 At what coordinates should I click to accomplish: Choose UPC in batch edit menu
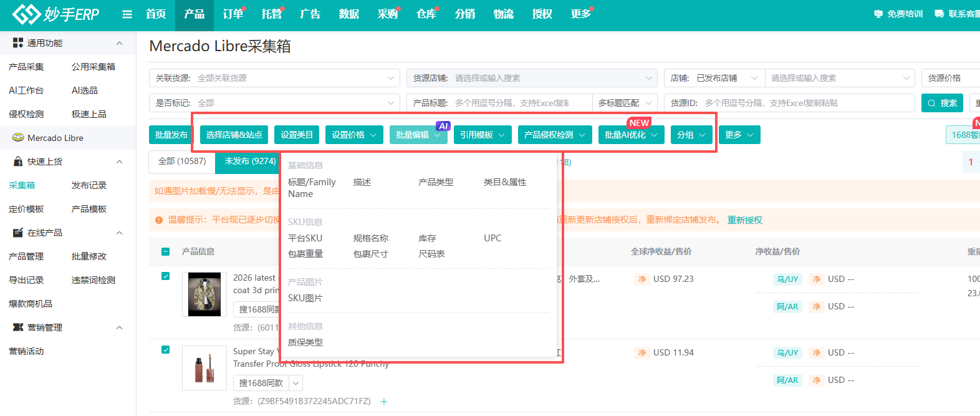[492, 238]
